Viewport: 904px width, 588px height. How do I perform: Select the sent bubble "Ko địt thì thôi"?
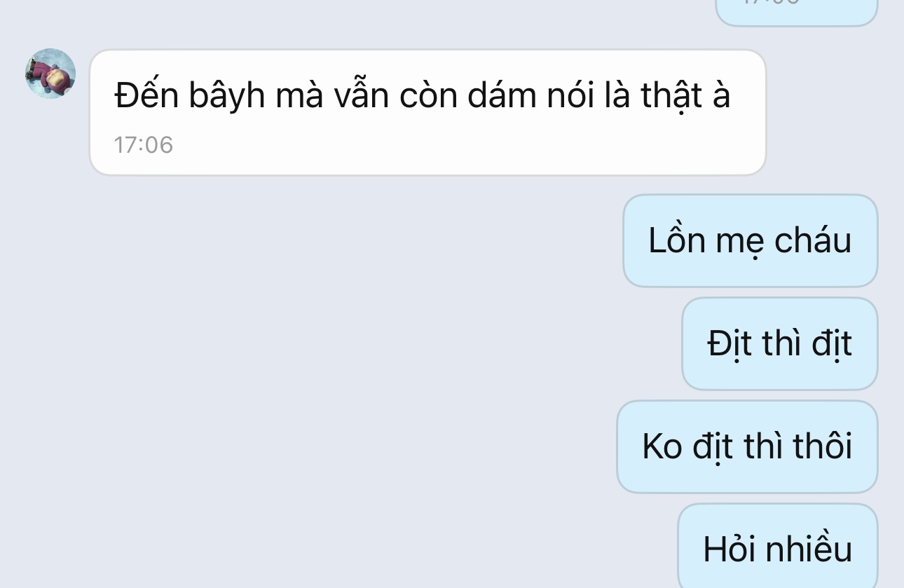click(x=747, y=446)
